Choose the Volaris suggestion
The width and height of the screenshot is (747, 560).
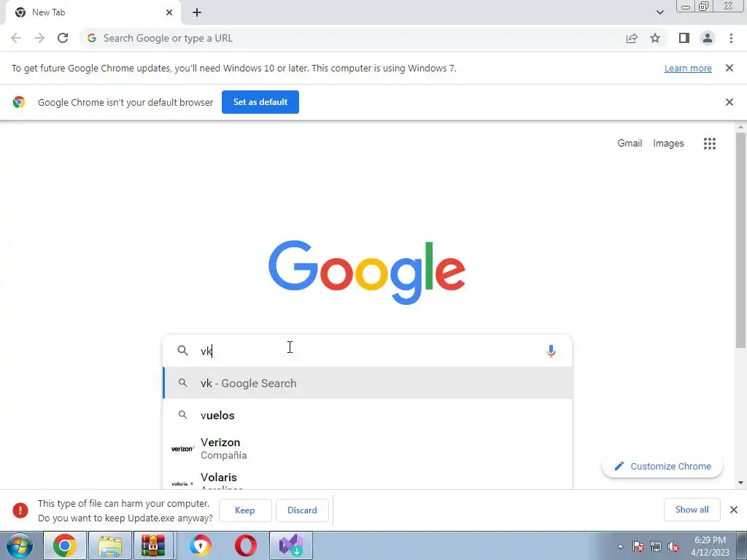click(x=368, y=479)
